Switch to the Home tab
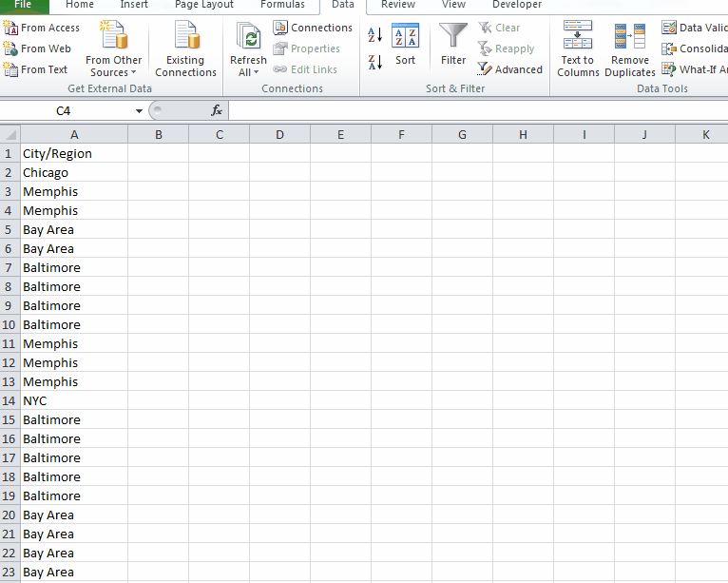The image size is (728, 583). pos(80,5)
